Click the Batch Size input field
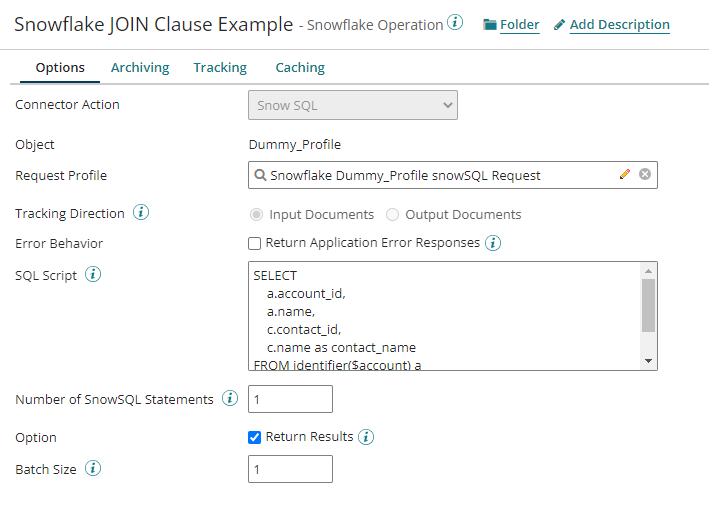 pyautogui.click(x=290, y=469)
